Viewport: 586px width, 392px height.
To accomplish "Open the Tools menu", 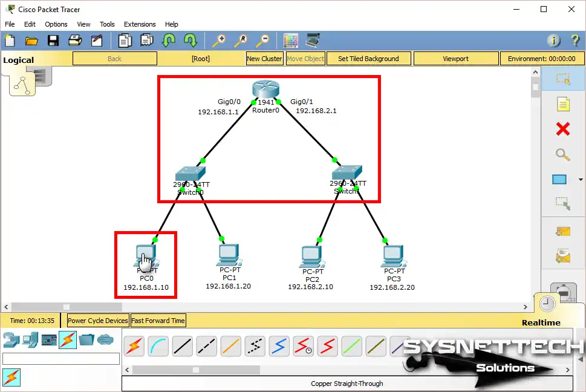I will [x=107, y=24].
